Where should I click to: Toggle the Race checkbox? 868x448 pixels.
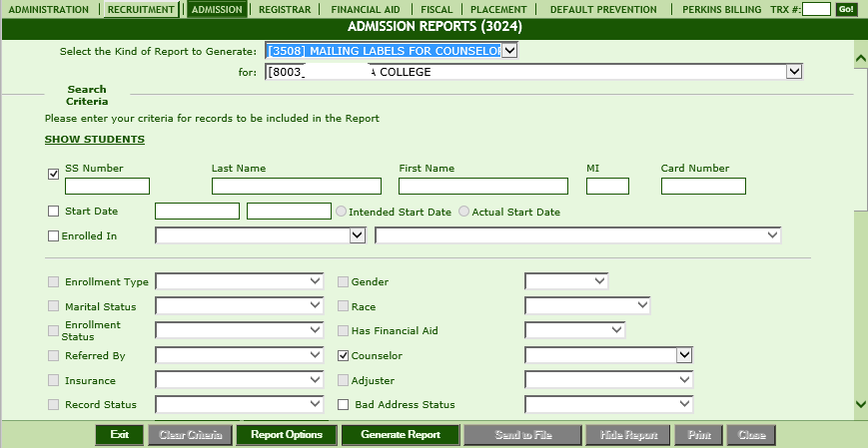tap(344, 306)
